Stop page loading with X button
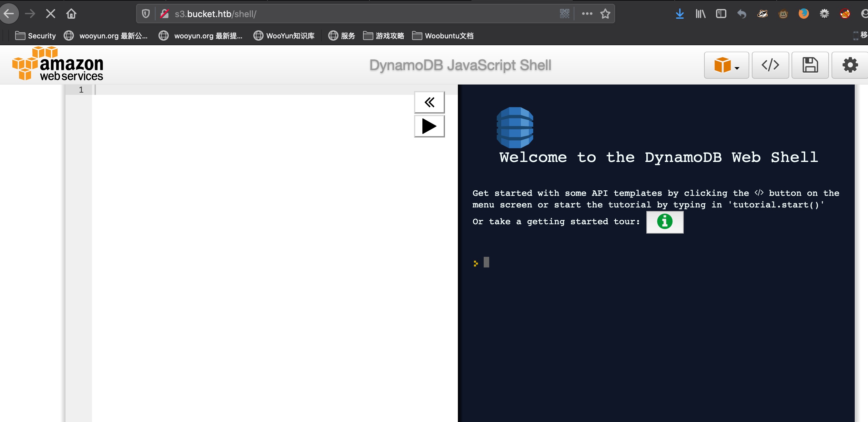This screenshot has height=422, width=868. tap(51, 14)
